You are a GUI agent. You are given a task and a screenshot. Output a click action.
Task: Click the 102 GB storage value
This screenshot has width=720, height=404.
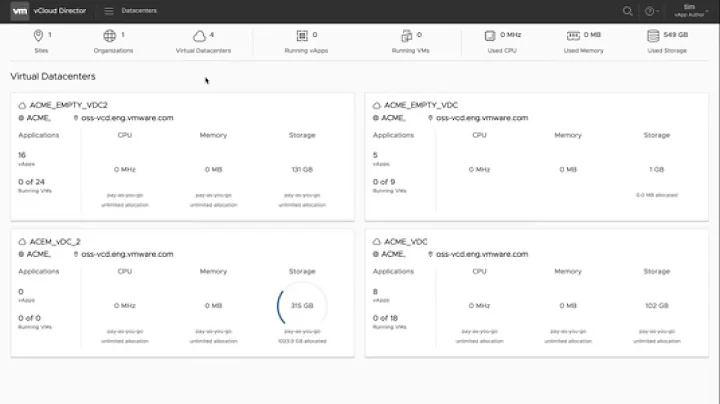pyautogui.click(x=657, y=306)
